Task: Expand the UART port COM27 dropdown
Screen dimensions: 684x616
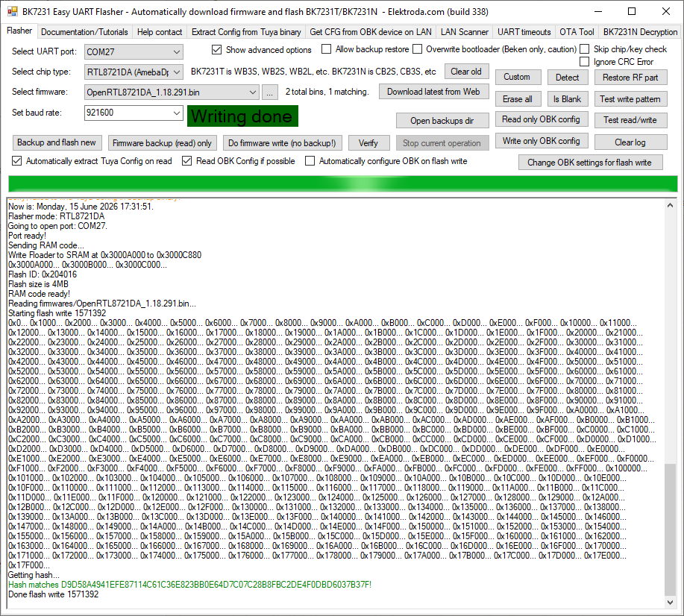Action: coord(176,52)
